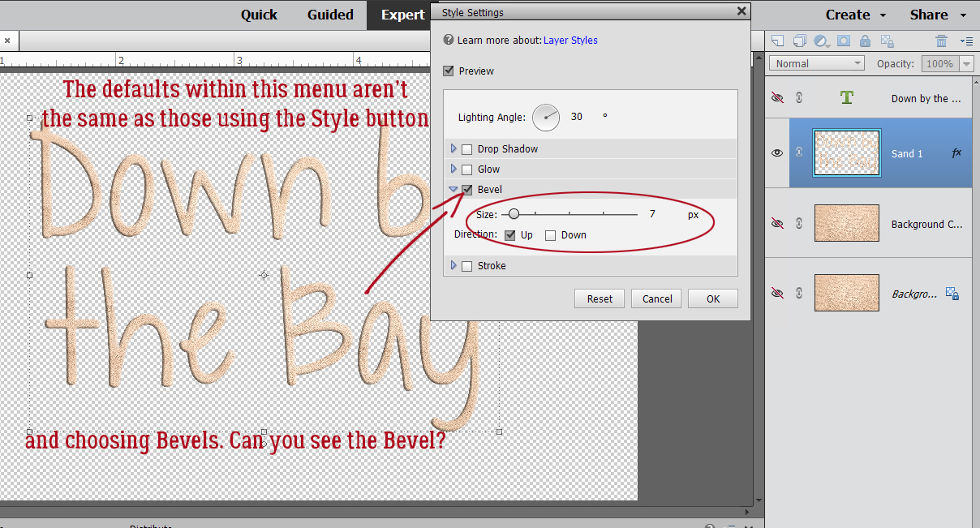This screenshot has width=980, height=528.
Task: Click the text layer T icon
Action: point(847,97)
